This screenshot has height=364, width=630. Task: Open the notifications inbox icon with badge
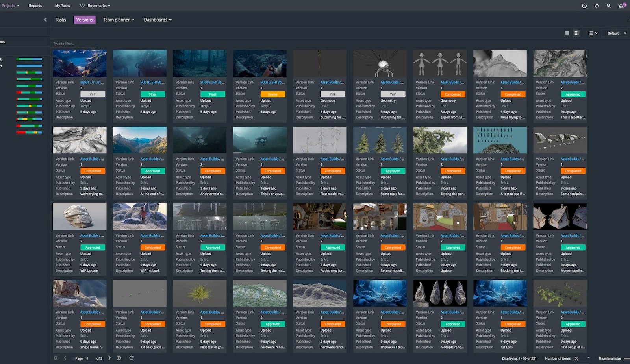click(x=622, y=6)
